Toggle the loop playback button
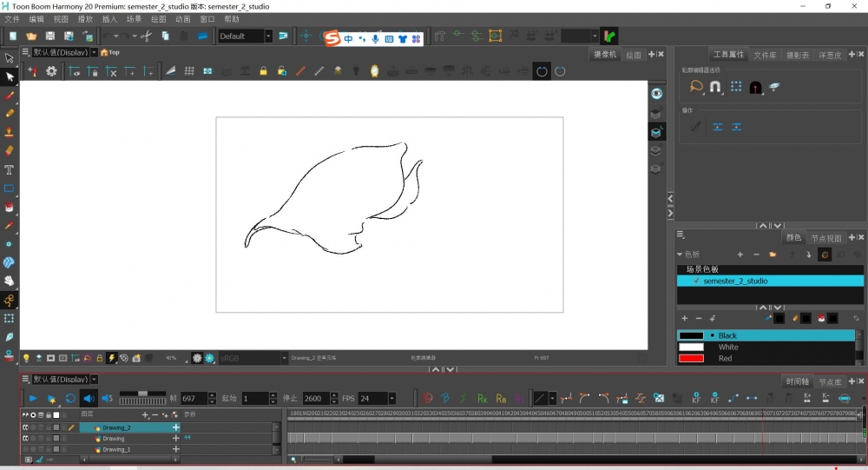 tap(70, 399)
